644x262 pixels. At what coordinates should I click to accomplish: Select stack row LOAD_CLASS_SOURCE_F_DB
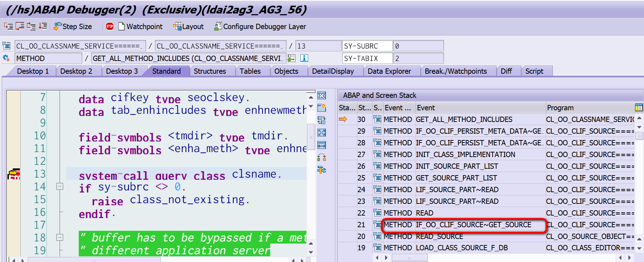pyautogui.click(x=486, y=248)
